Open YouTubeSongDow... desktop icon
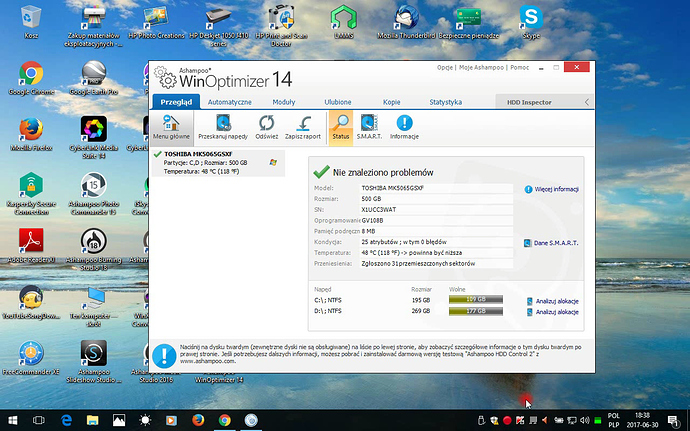690x431 pixels. pyautogui.click(x=31, y=302)
